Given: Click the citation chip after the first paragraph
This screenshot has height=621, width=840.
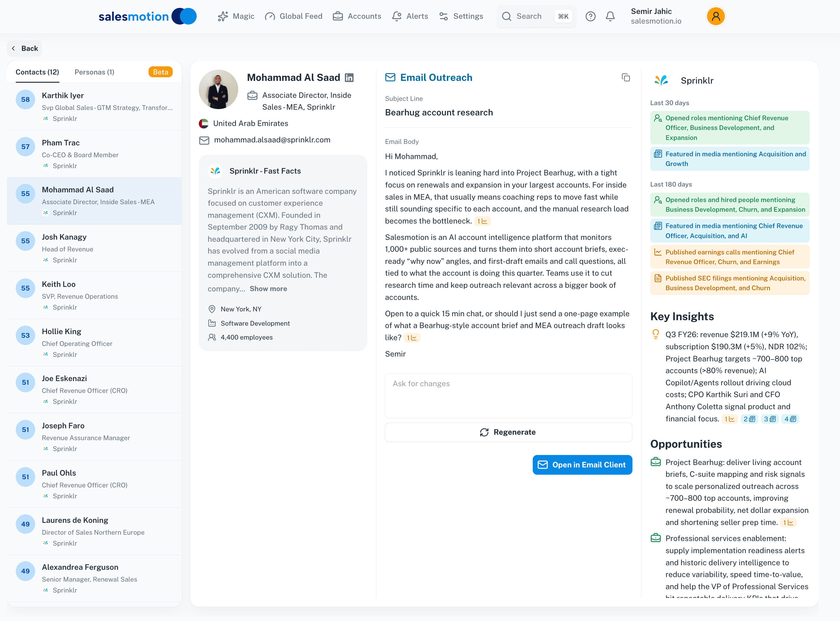Looking at the screenshot, I should point(482,221).
